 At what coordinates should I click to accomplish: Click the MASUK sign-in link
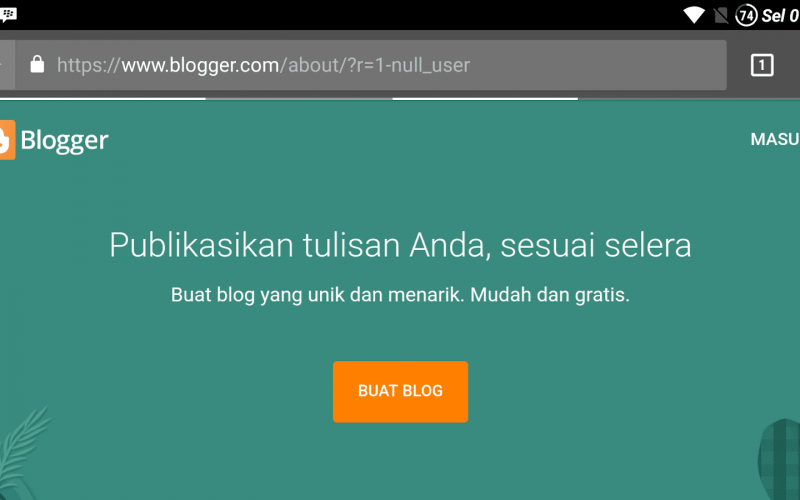[775, 139]
